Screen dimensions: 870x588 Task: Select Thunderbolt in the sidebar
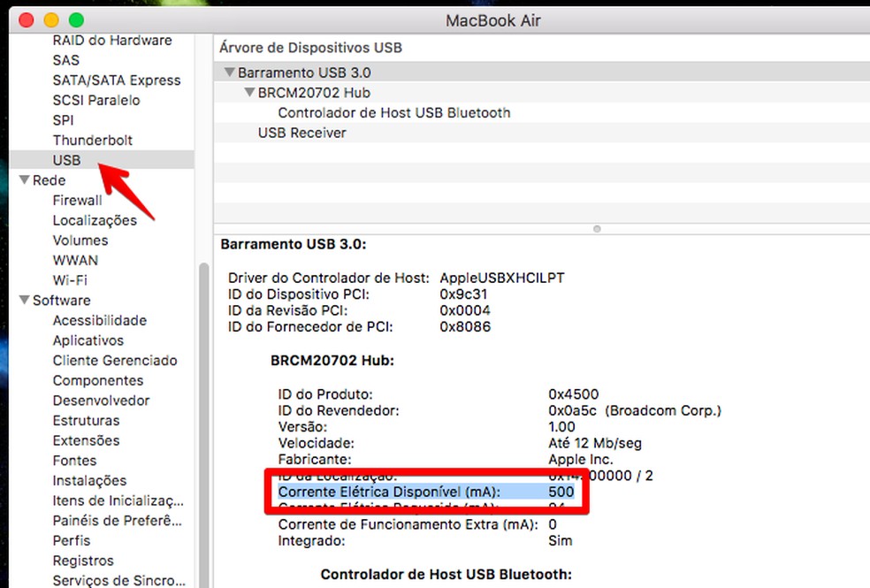(93, 140)
